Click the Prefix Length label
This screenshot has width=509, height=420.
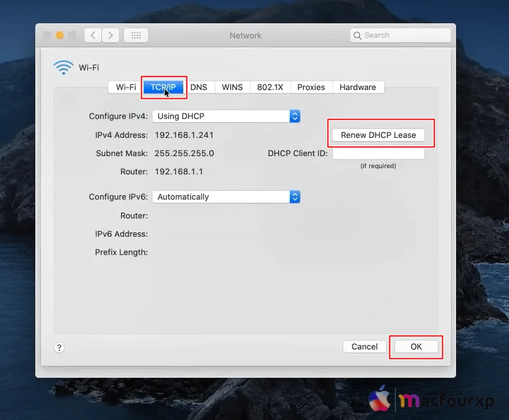tap(122, 253)
